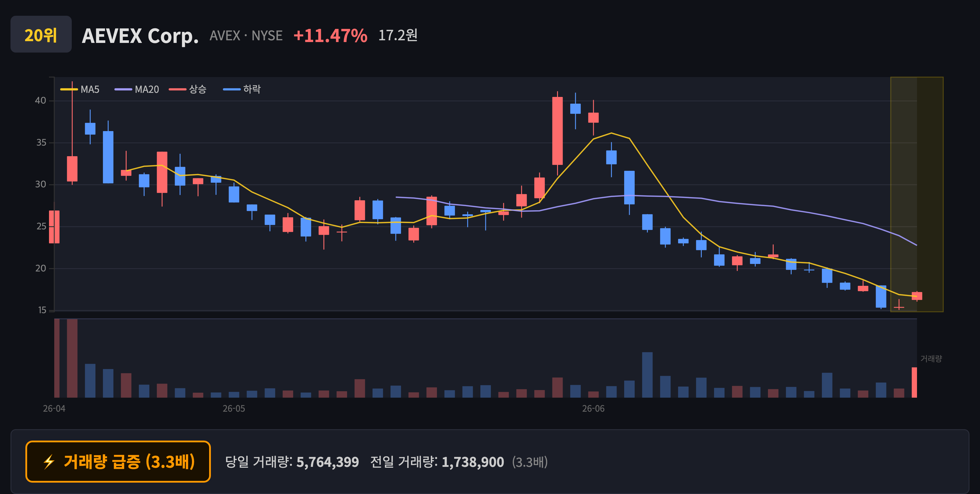The image size is (980, 494).
Task: Click the 20 price axis label
Action: (x=40, y=268)
